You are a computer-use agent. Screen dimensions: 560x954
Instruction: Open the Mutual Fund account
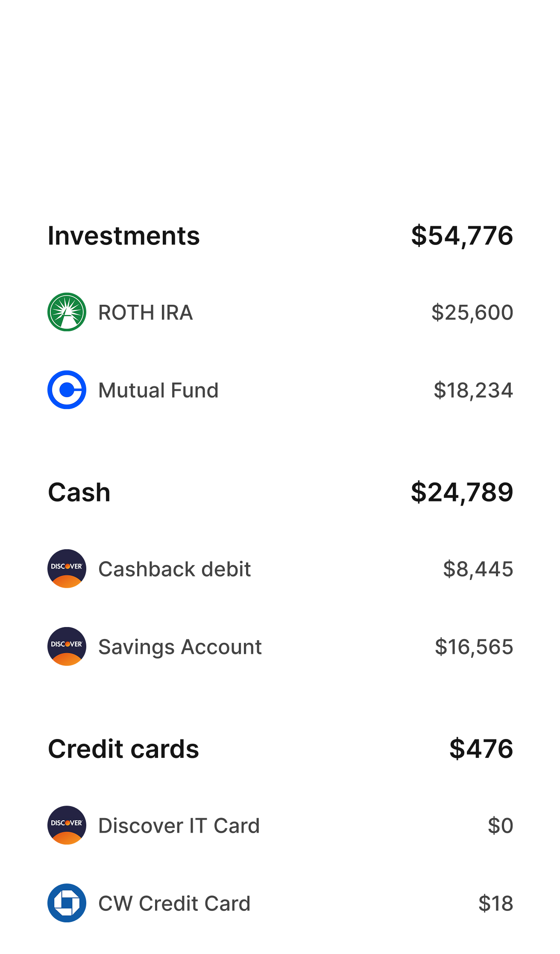(x=280, y=390)
